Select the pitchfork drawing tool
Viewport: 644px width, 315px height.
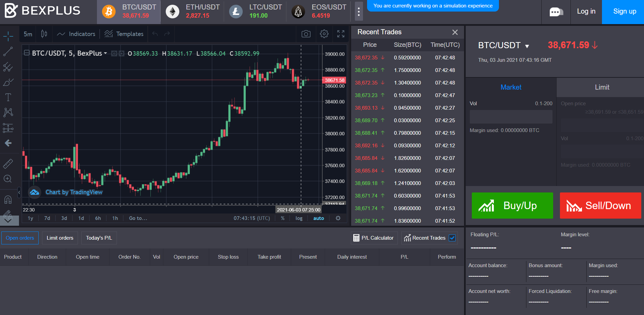[x=8, y=67]
